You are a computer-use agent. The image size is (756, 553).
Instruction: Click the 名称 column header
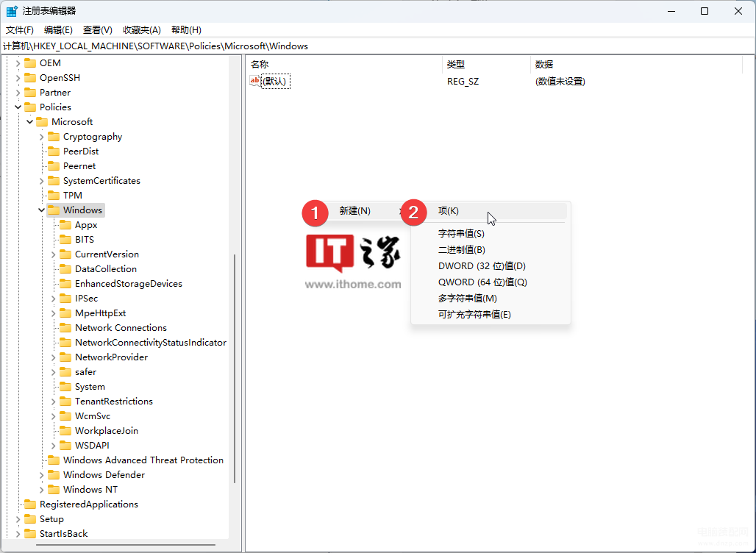coord(343,64)
